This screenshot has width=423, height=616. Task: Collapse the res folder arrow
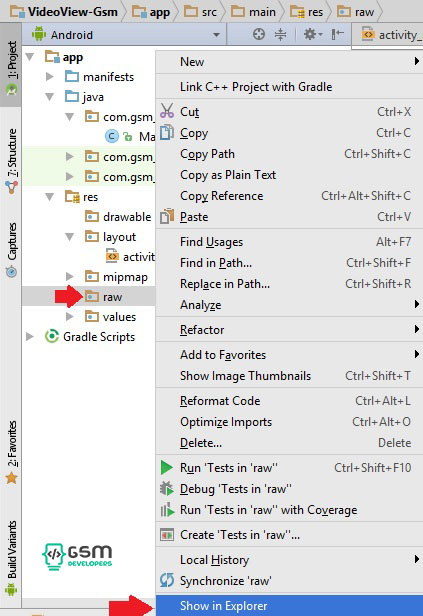pyautogui.click(x=49, y=196)
